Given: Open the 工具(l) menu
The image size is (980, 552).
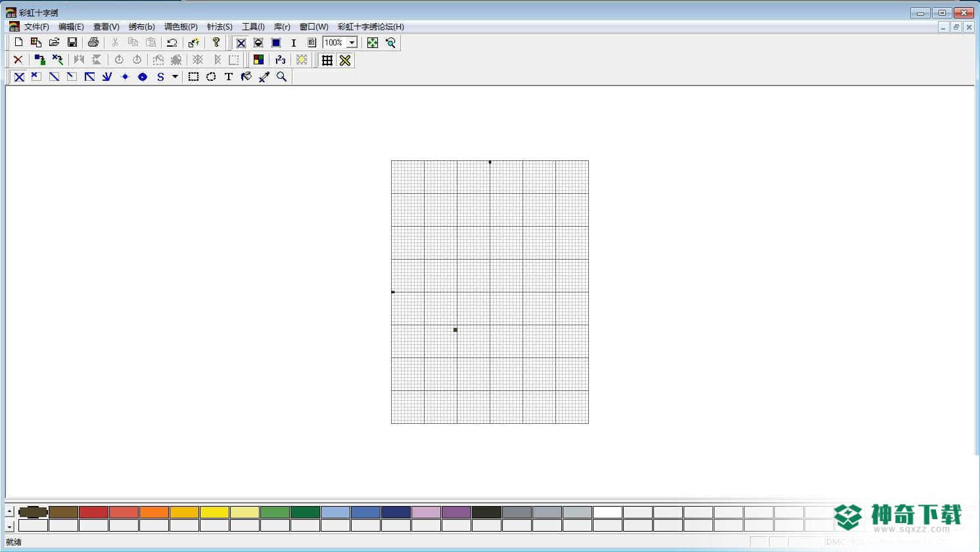Looking at the screenshot, I should [253, 27].
